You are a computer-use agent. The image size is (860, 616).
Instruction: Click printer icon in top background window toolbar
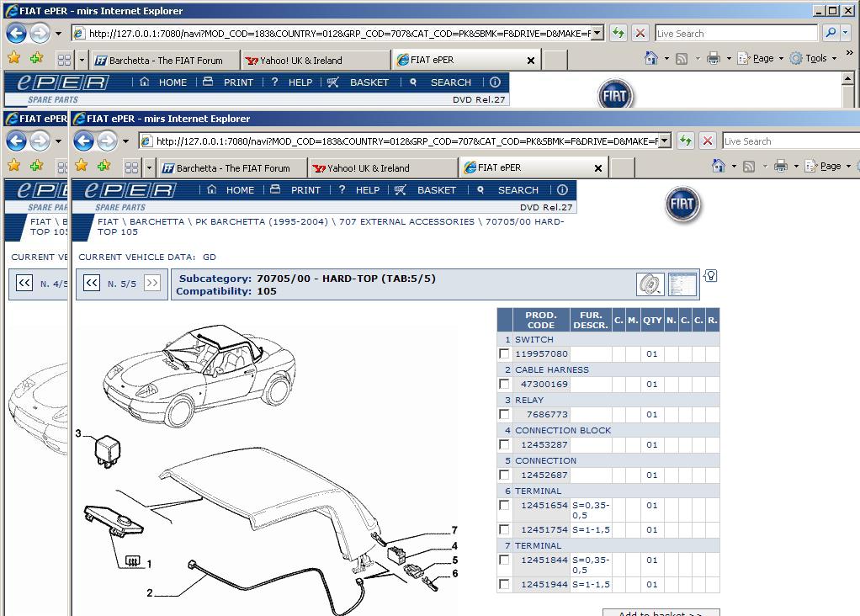point(714,58)
